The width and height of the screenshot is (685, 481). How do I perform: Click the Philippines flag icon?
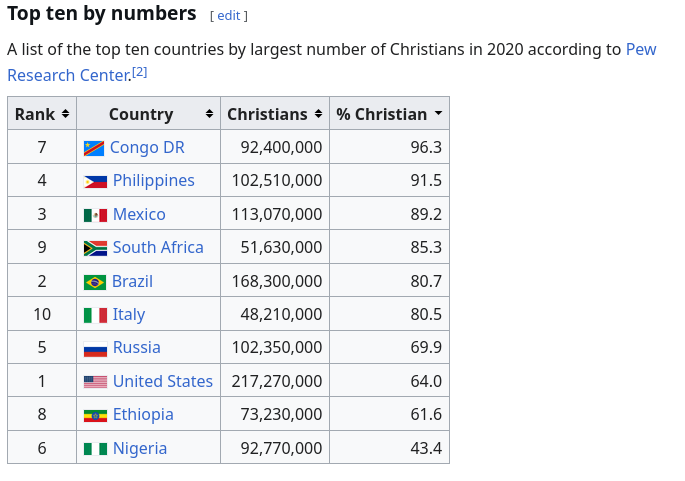click(95, 182)
